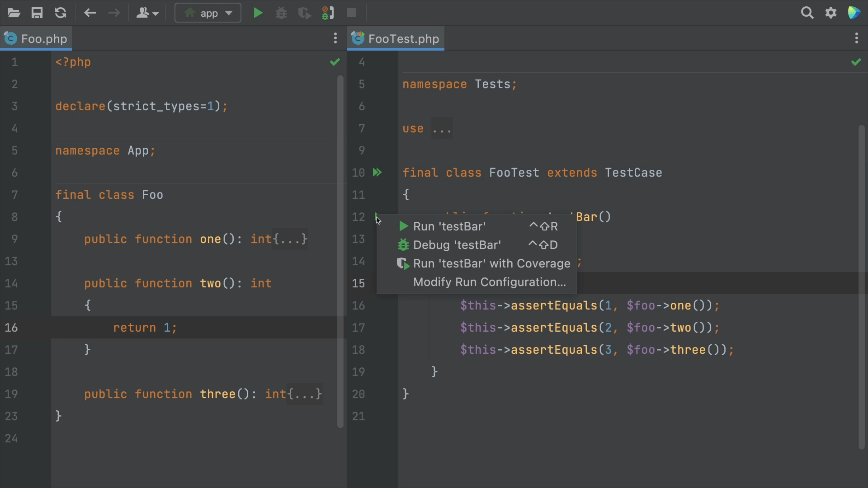The height and width of the screenshot is (488, 868).
Task: Select Run 'testBar' with Coverage
Action: tap(491, 263)
